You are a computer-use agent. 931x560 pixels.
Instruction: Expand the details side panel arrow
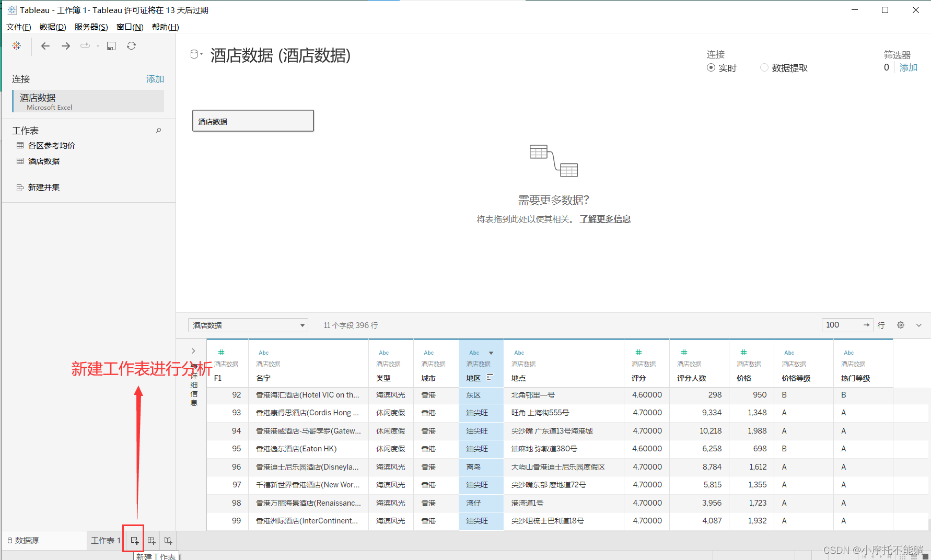coord(193,351)
